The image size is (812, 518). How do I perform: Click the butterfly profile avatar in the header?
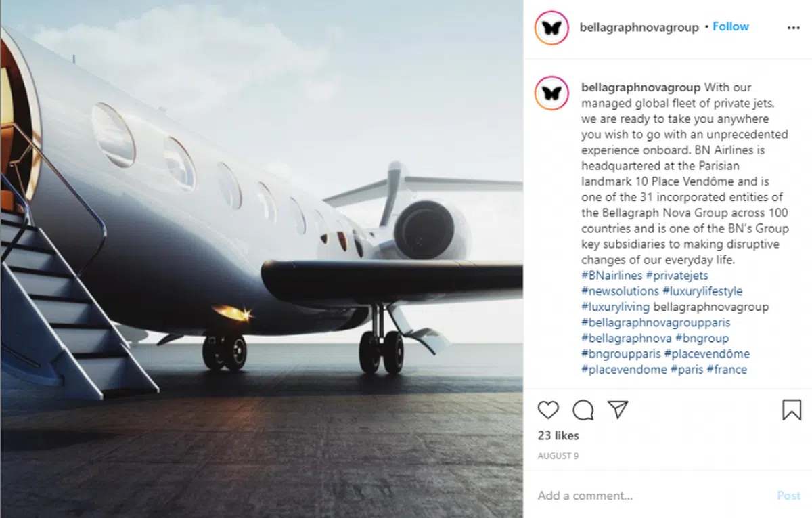[551, 28]
